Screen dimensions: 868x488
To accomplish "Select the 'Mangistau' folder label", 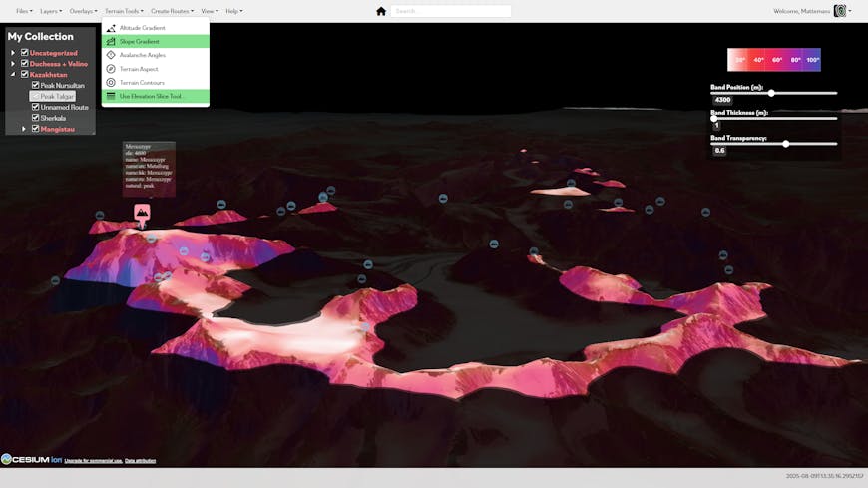I will tap(58, 129).
